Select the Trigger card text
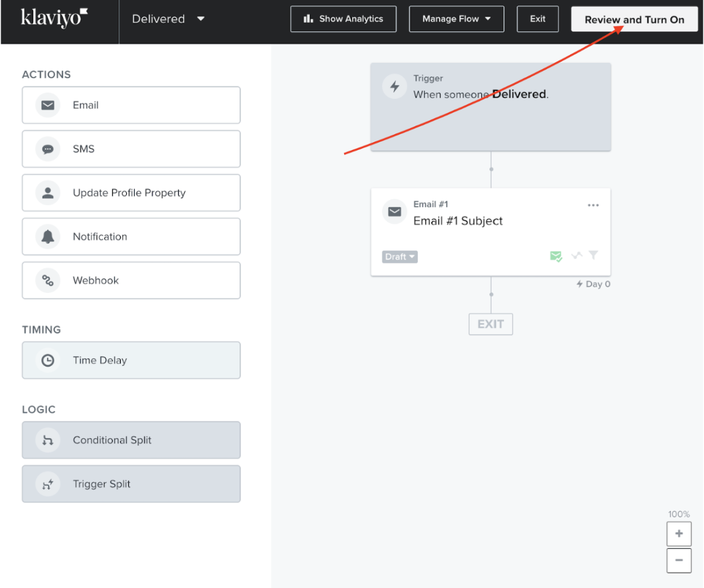 pos(481,95)
